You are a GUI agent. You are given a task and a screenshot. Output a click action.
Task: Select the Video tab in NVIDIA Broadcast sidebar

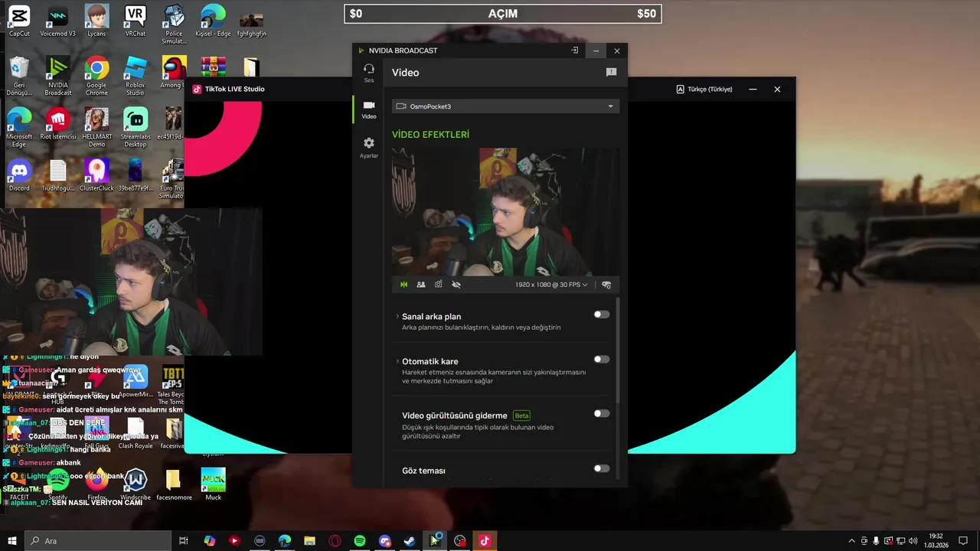tap(369, 109)
